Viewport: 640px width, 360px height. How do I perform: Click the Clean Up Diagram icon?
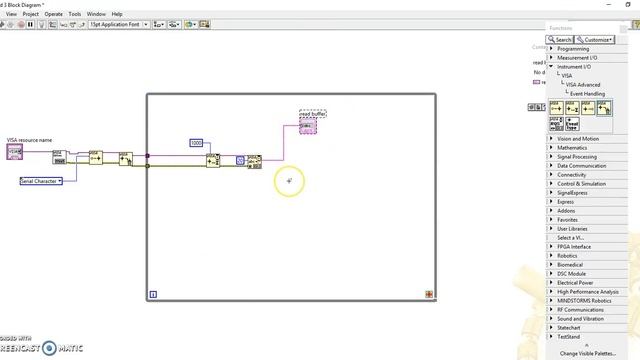(204, 24)
